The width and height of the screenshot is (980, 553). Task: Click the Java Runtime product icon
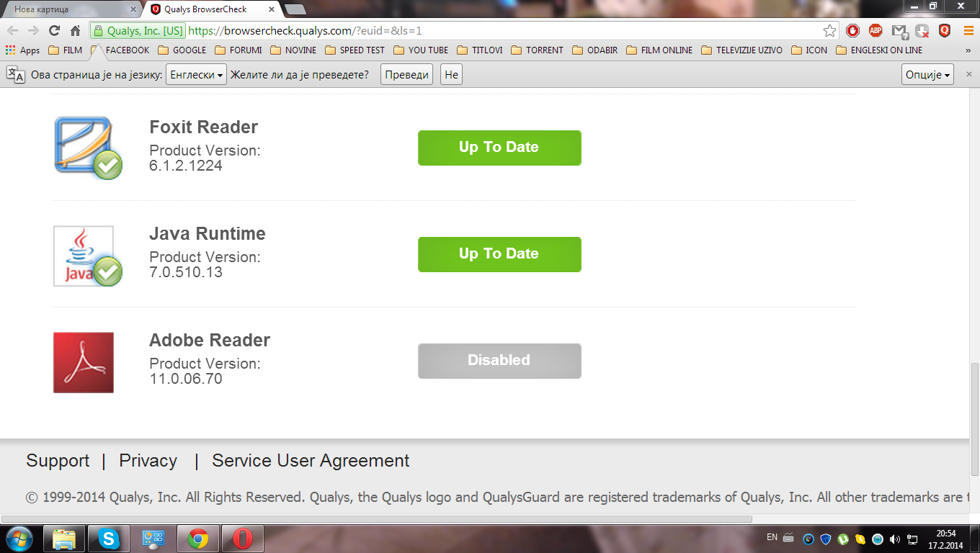pos(88,256)
